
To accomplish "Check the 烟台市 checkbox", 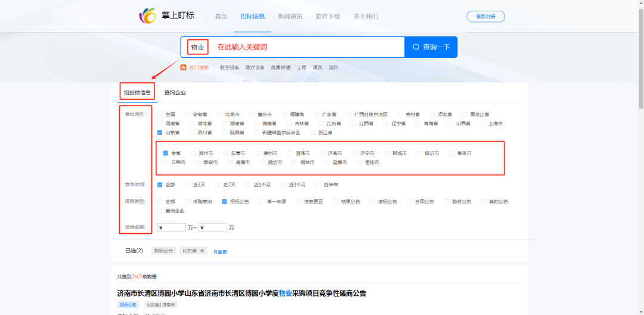I will 295,162.
